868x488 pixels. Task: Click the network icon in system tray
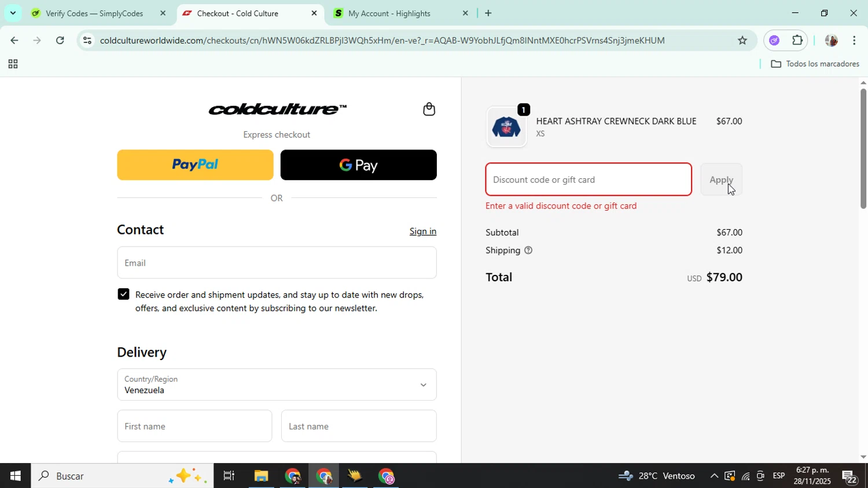coord(745,476)
